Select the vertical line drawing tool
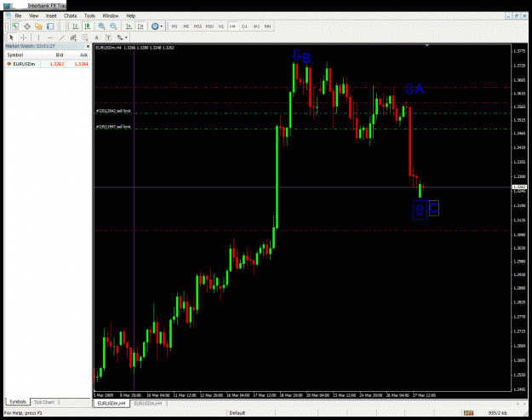This screenshot has height=420, width=532. (x=38, y=37)
